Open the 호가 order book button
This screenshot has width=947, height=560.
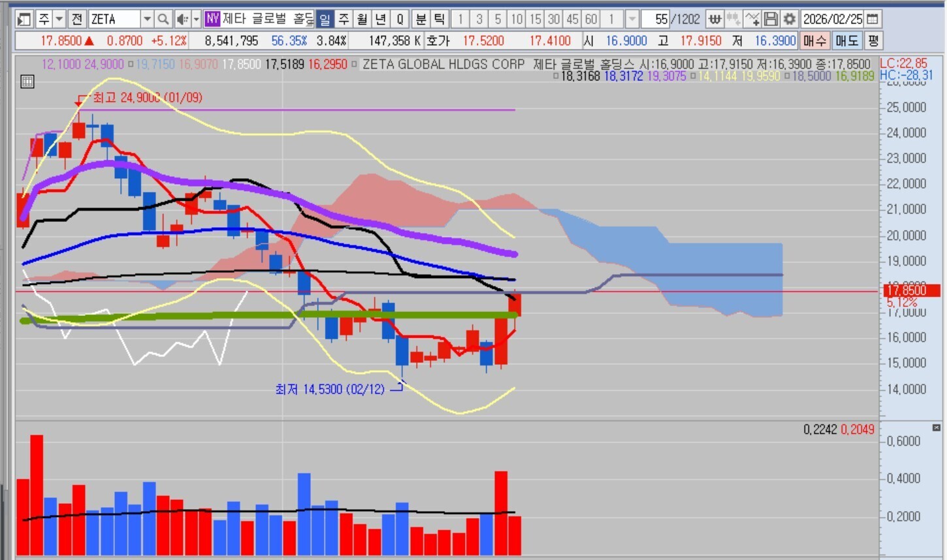438,40
